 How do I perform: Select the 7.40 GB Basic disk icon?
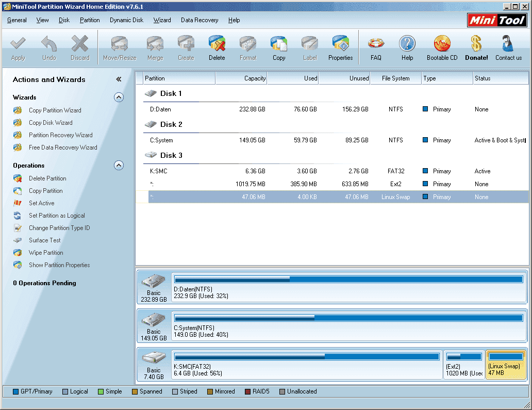tap(154, 358)
